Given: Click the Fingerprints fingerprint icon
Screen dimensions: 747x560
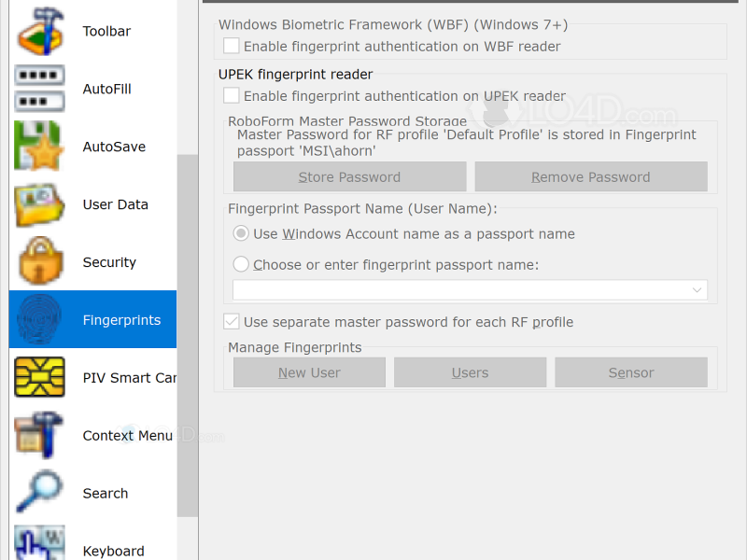Looking at the screenshot, I should 39,319.
